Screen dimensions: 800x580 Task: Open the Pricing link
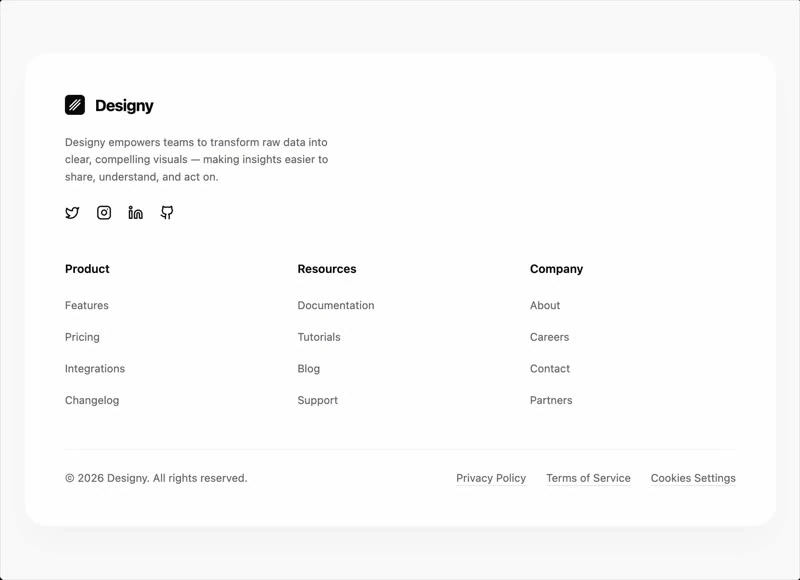82,337
